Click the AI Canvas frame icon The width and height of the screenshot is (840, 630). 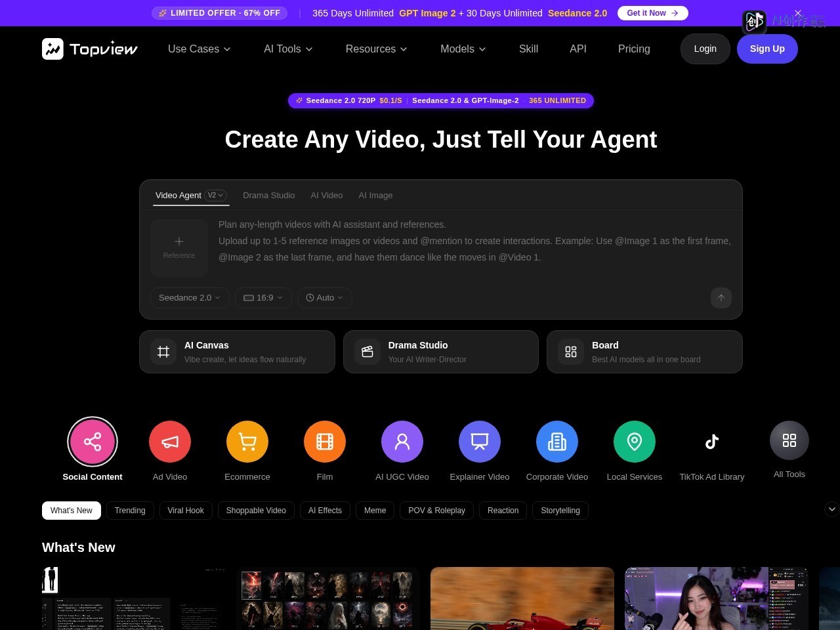163,352
